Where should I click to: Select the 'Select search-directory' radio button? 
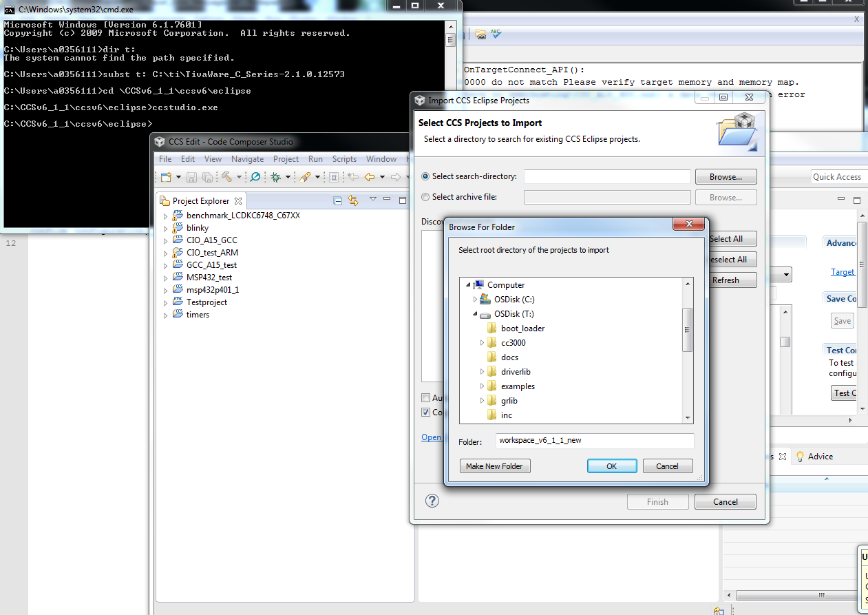pyautogui.click(x=425, y=177)
